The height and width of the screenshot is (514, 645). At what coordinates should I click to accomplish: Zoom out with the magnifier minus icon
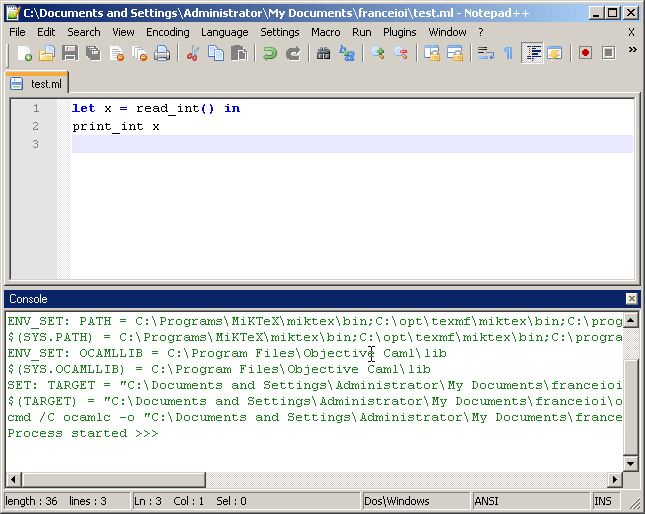point(401,53)
